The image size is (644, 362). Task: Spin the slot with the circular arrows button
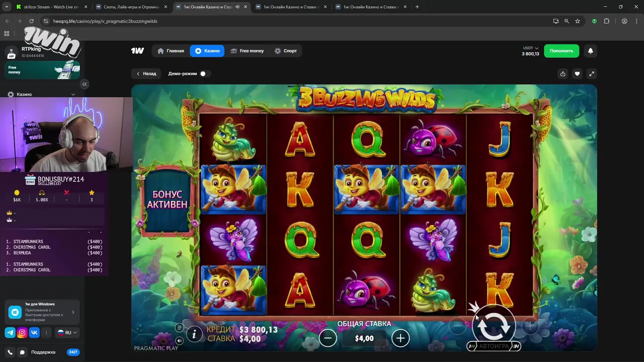tap(494, 325)
